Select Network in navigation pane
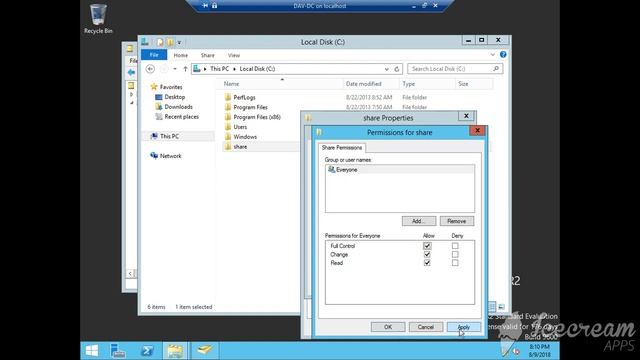The width and height of the screenshot is (640, 360). point(171,156)
